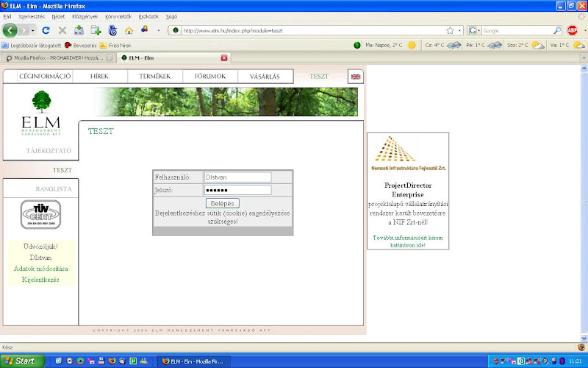Open a new tab with the plus-page icon
The width and height of the screenshot is (588, 368).
[96, 30]
